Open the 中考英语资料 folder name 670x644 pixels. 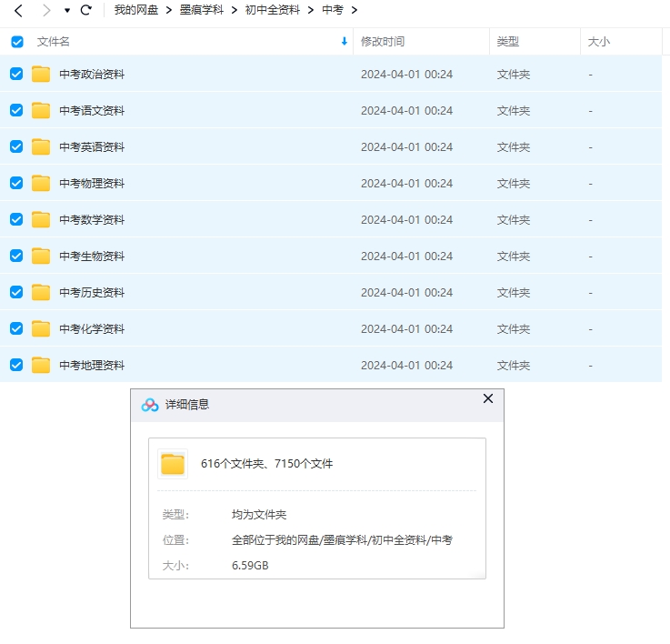(92, 147)
